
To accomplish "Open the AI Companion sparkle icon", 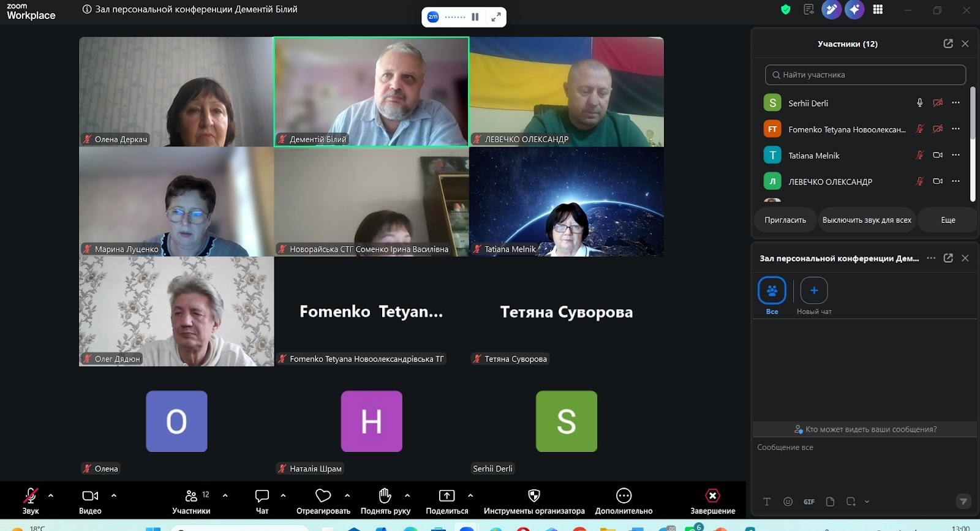I will pos(854,9).
